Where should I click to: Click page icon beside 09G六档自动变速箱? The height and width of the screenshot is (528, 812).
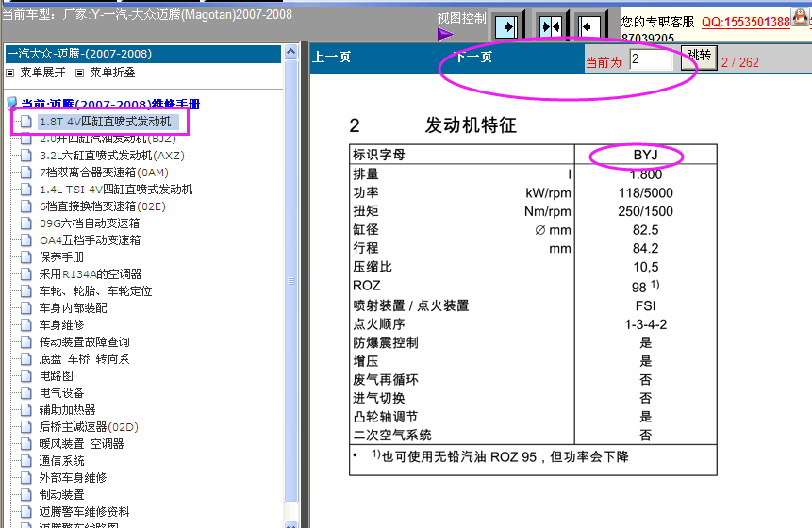tap(25, 223)
